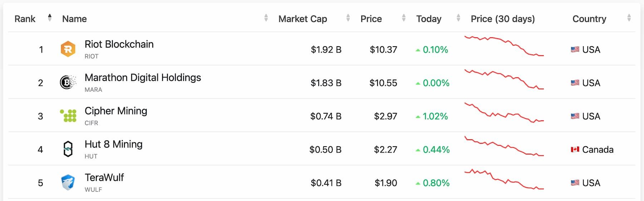View Riot Blockchain 30-day price chart

[504, 46]
